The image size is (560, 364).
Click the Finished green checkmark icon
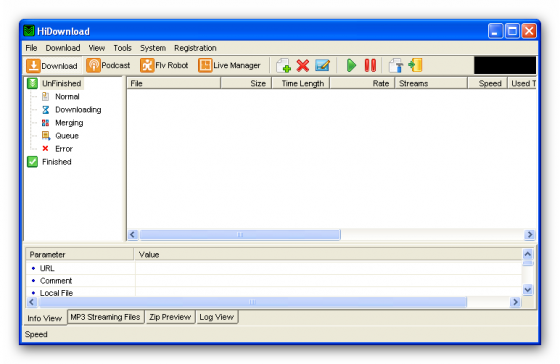coord(32,162)
